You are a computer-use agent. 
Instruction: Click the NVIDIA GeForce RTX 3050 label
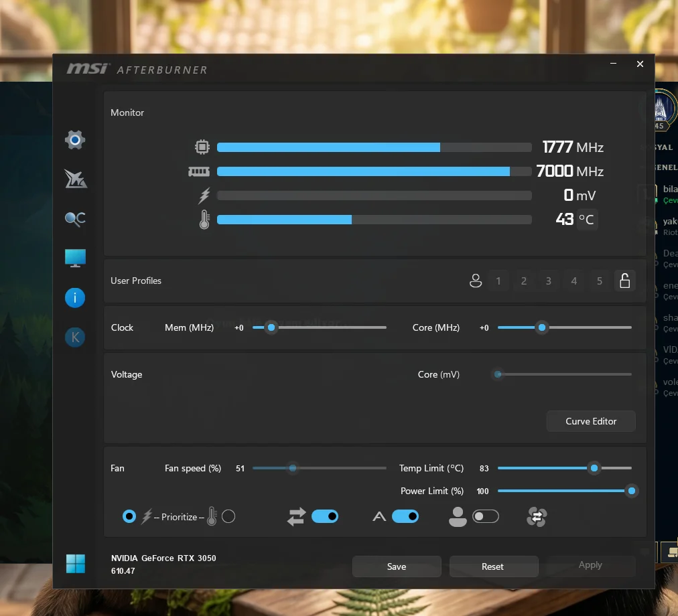coord(163,558)
